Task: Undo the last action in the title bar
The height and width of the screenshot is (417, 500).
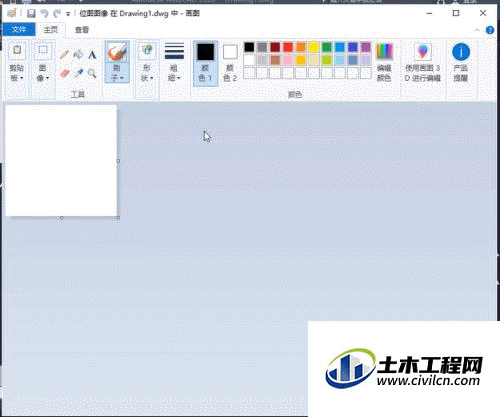Action: [44, 13]
